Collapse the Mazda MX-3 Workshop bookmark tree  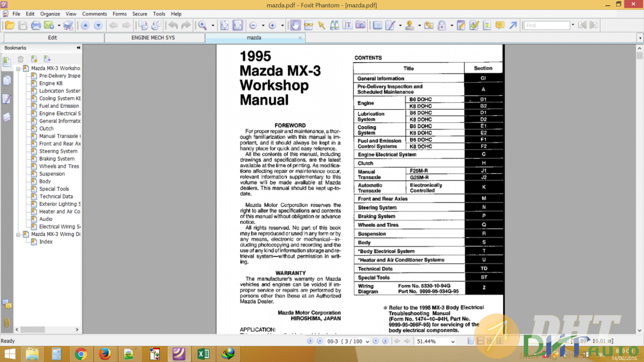(18, 69)
